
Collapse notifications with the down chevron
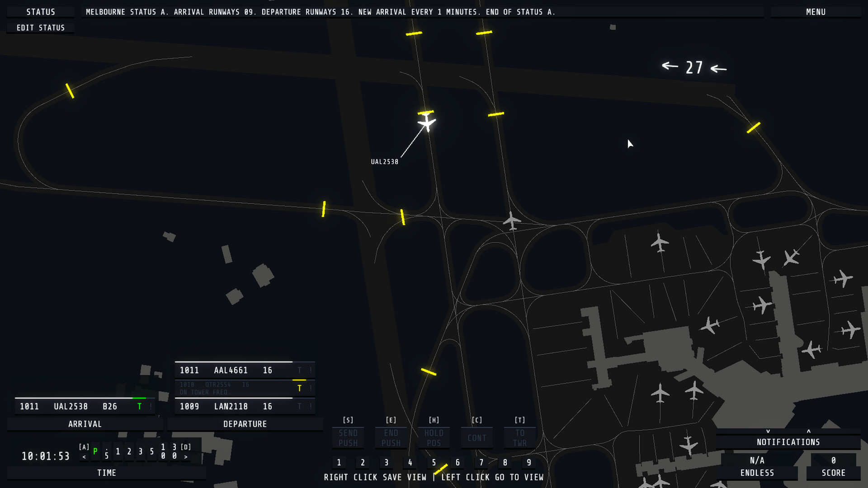768,432
